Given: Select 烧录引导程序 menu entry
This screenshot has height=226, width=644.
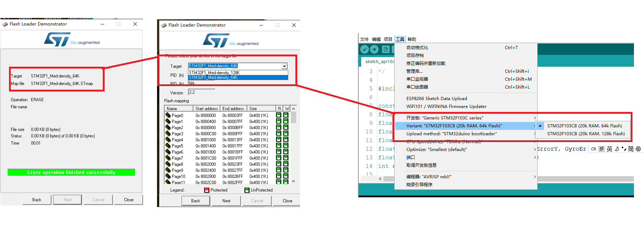Looking at the screenshot, I should [466, 185].
